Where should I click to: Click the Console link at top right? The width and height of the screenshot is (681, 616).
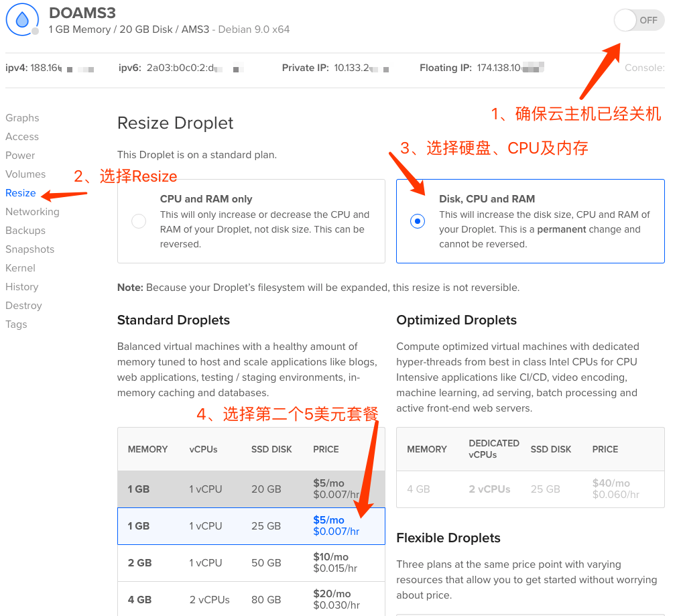645,68
